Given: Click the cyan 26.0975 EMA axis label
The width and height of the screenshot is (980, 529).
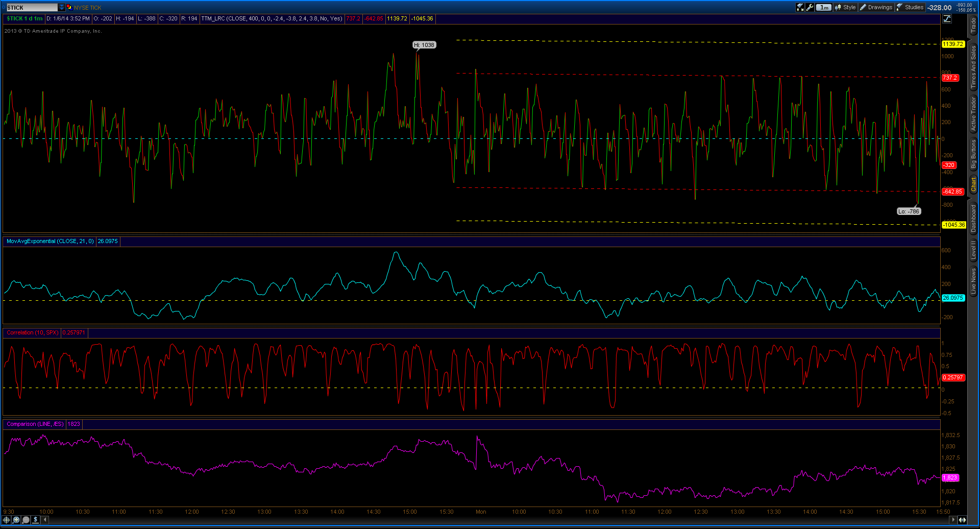Looking at the screenshot, I should tap(953, 298).
